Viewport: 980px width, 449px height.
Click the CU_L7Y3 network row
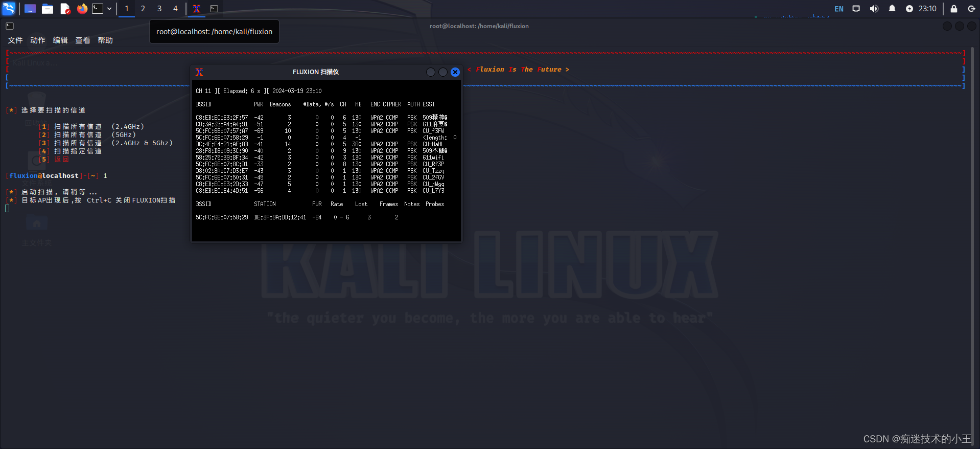click(320, 191)
